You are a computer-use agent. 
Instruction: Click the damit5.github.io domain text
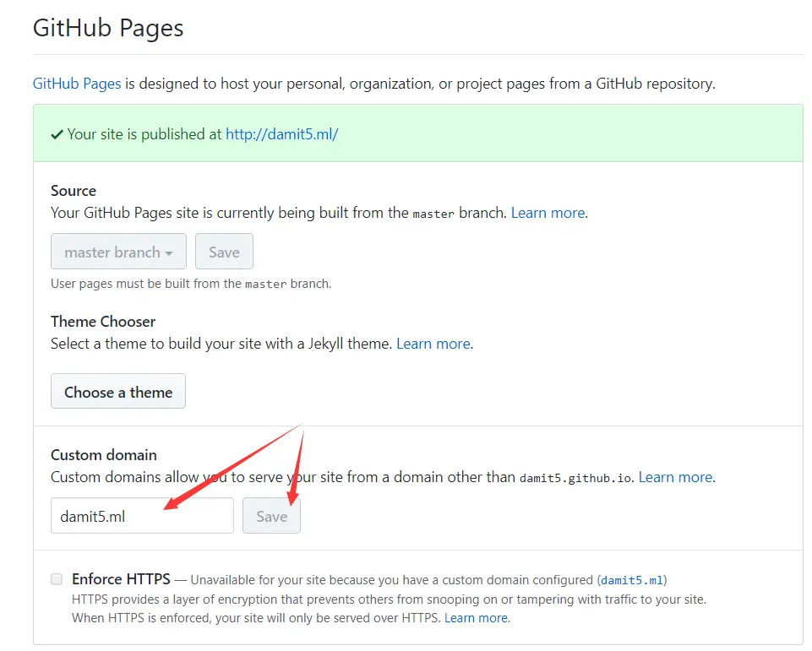coord(575,478)
